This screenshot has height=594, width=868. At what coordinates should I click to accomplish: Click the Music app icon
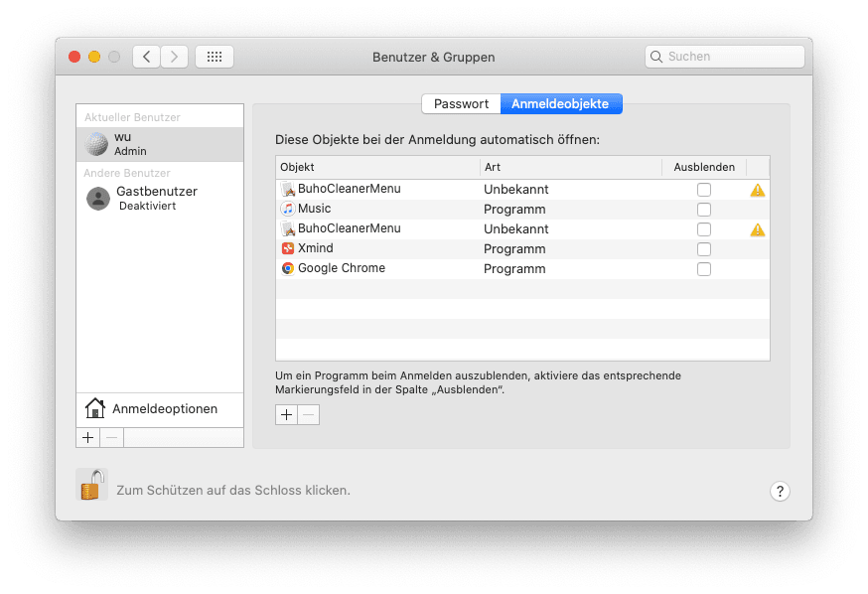point(287,209)
